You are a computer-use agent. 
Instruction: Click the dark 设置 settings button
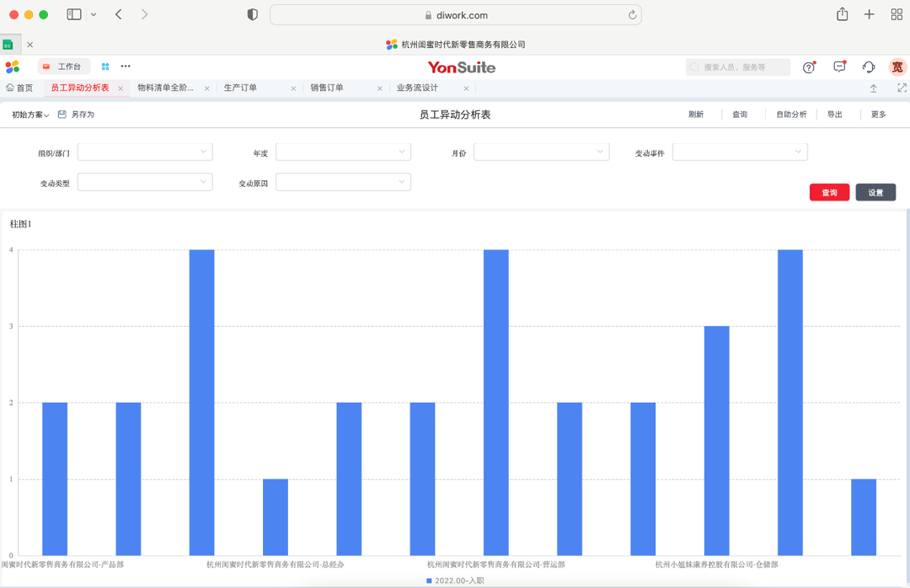pos(875,193)
